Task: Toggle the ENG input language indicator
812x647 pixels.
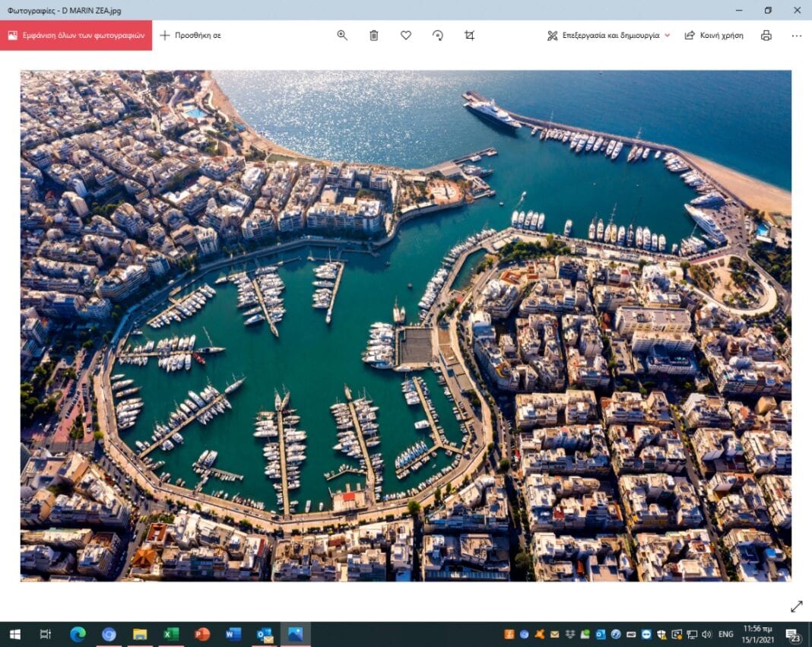Action: click(726, 634)
